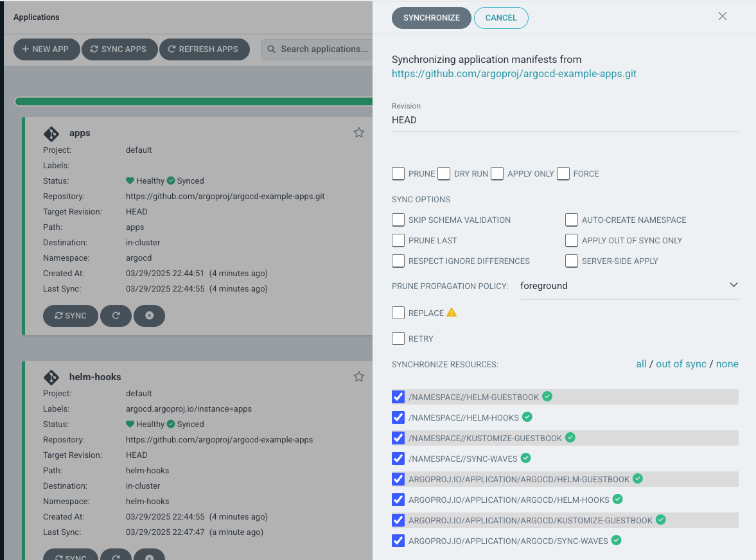756x560 pixels.
Task: Click the label argocd.argoproj.io/instance=apps
Action: point(189,408)
